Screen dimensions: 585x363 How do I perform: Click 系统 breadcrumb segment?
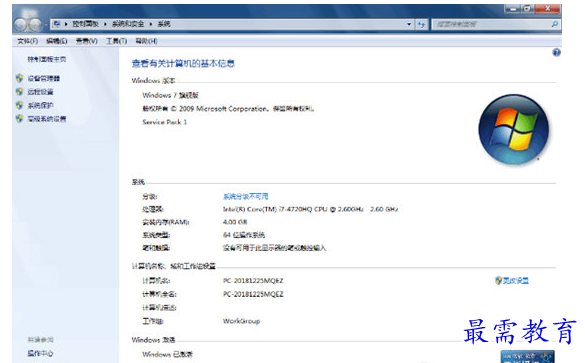[164, 24]
